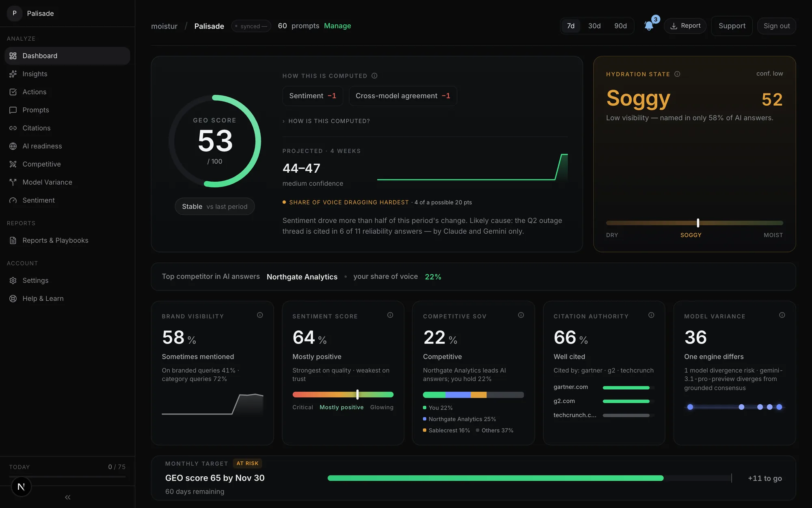The height and width of the screenshot is (508, 812).
Task: Open the Model Variance sidebar item
Action: (67, 182)
